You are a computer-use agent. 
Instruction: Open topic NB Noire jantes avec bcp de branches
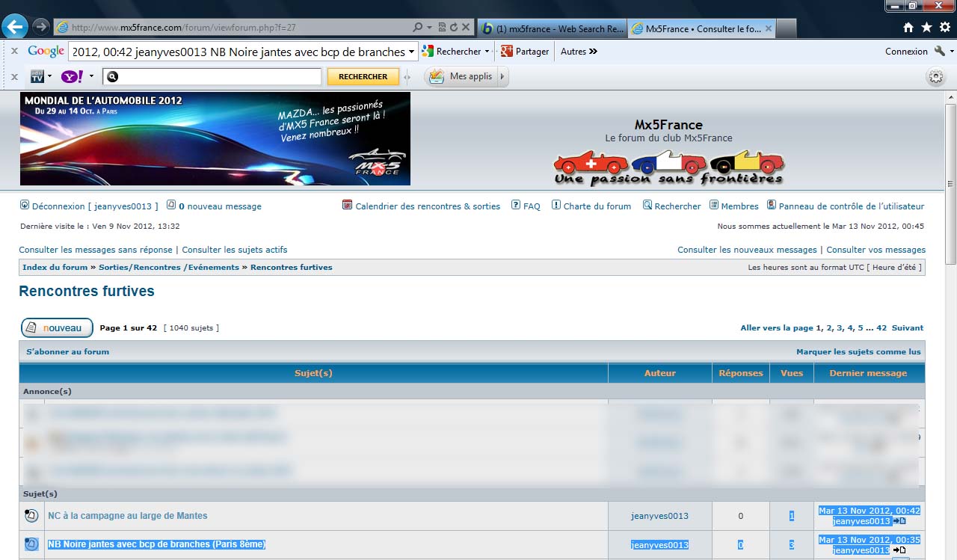[x=156, y=544]
